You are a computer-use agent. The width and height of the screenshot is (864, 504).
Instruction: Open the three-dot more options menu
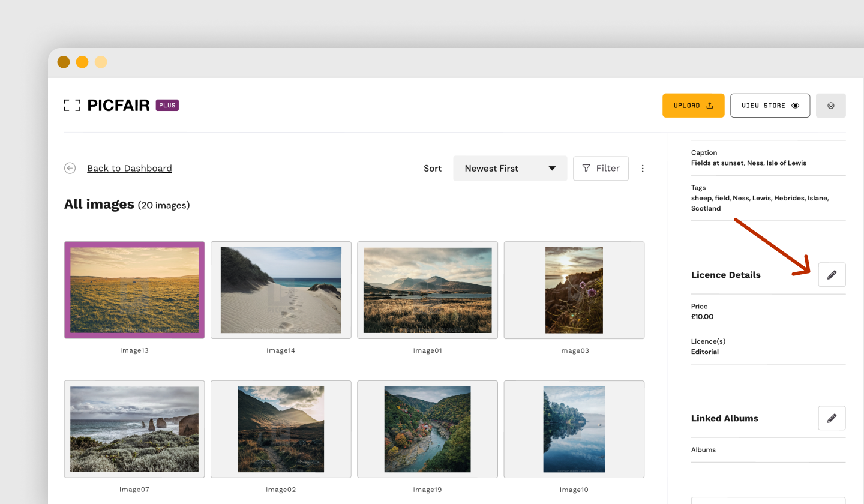pos(643,169)
